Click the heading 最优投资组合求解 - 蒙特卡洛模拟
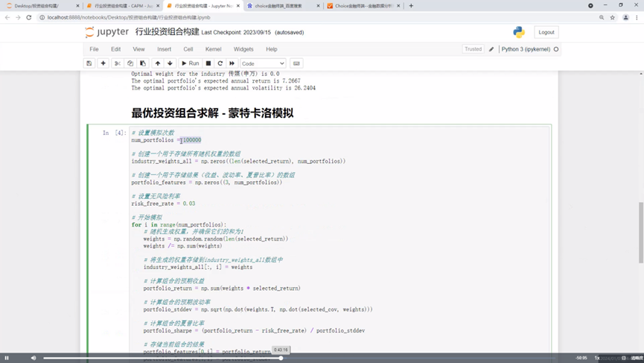Screen dimensions: 644x363 [212, 113]
